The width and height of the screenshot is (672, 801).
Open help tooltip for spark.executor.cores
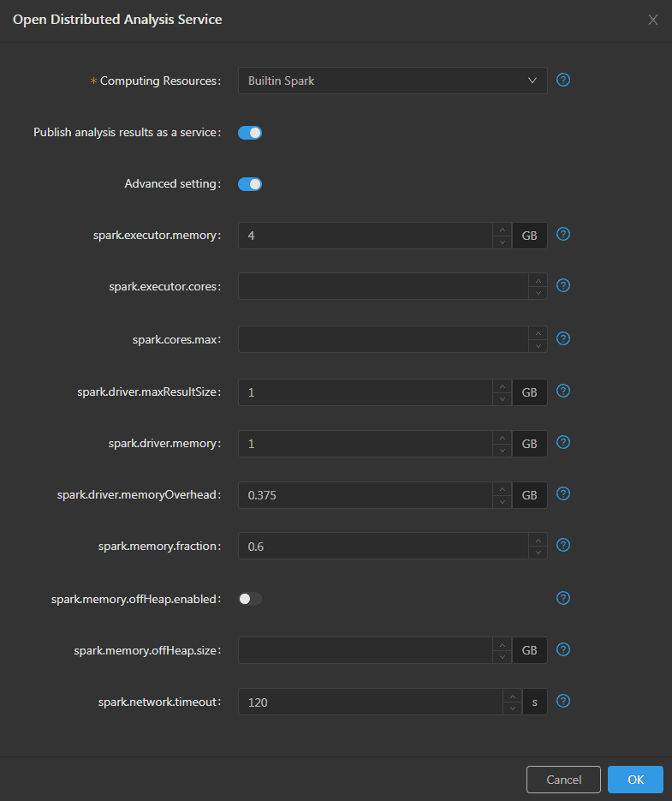coord(563,285)
